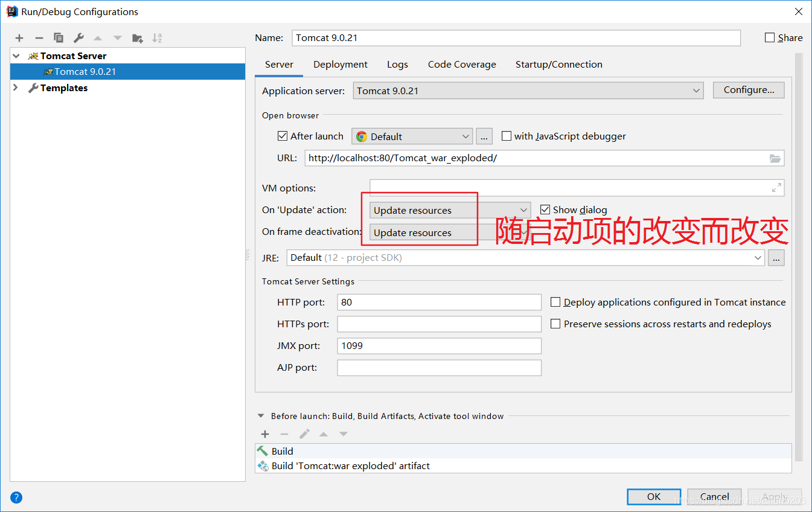Create new folder for configurations
The width and height of the screenshot is (812, 512).
pyautogui.click(x=138, y=38)
